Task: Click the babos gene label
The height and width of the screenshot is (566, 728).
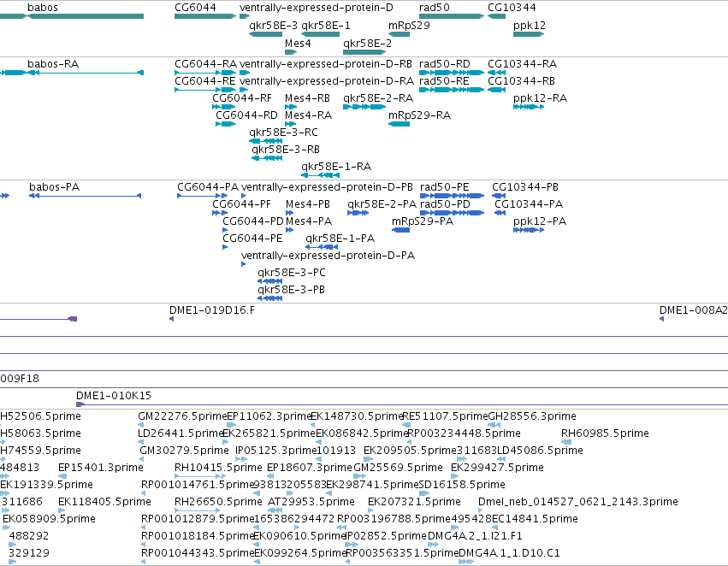Action: pyautogui.click(x=43, y=8)
